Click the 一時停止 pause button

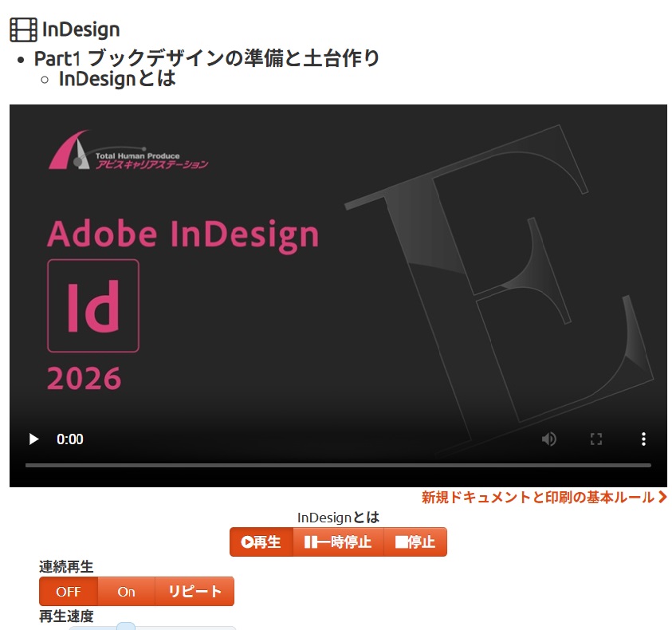338,542
